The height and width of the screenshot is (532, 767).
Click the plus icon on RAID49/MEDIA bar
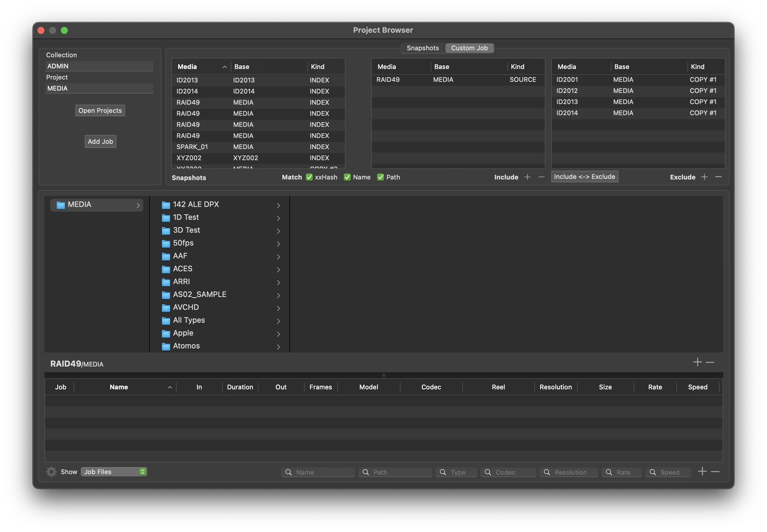(697, 362)
